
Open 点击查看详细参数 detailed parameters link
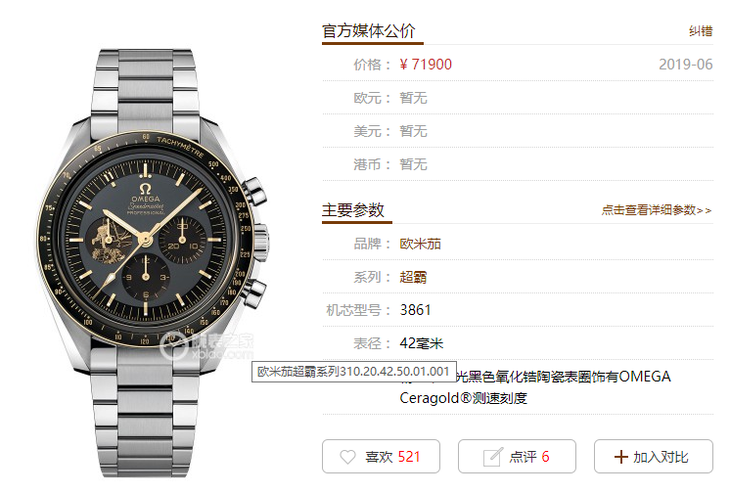(x=656, y=210)
